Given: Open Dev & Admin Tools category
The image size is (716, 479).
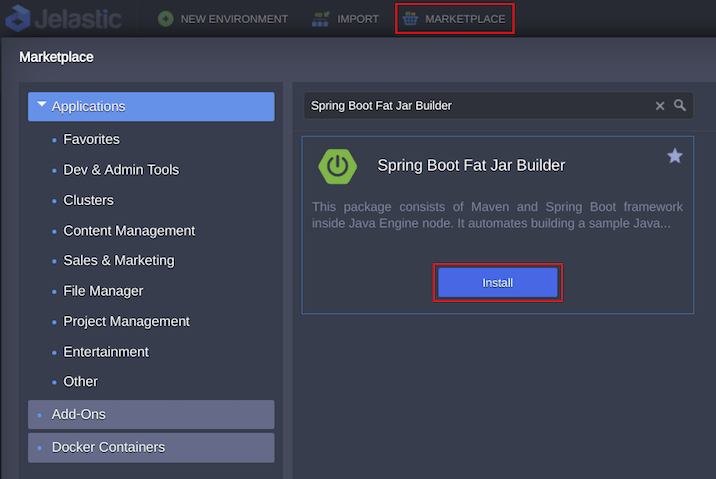Looking at the screenshot, I should pos(121,170).
